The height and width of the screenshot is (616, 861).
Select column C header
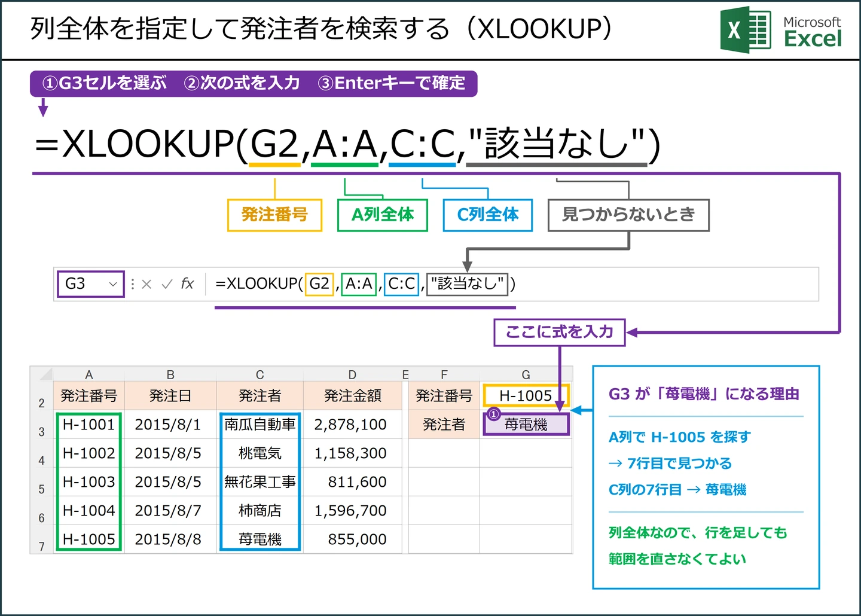[x=260, y=374]
